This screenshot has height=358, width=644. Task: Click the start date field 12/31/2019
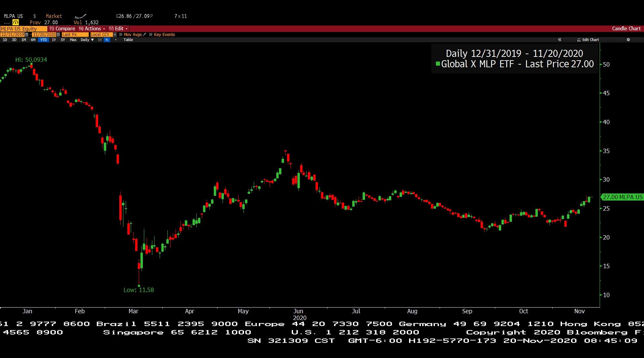pos(12,35)
